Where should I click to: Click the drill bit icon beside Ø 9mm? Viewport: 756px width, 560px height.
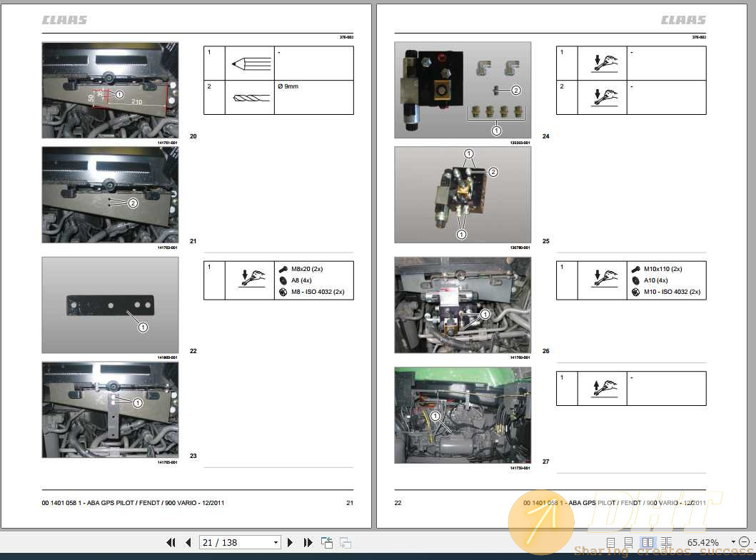(251, 98)
